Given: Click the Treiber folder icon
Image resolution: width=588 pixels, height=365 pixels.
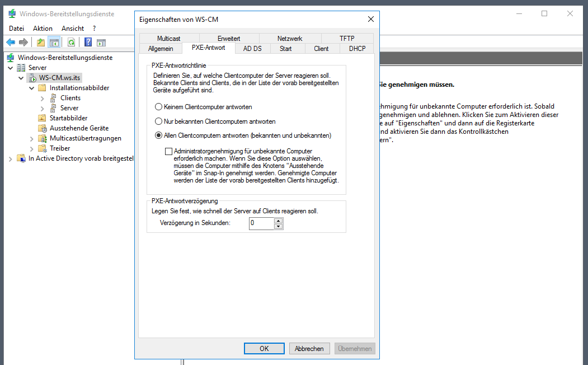Looking at the screenshot, I should (x=43, y=148).
